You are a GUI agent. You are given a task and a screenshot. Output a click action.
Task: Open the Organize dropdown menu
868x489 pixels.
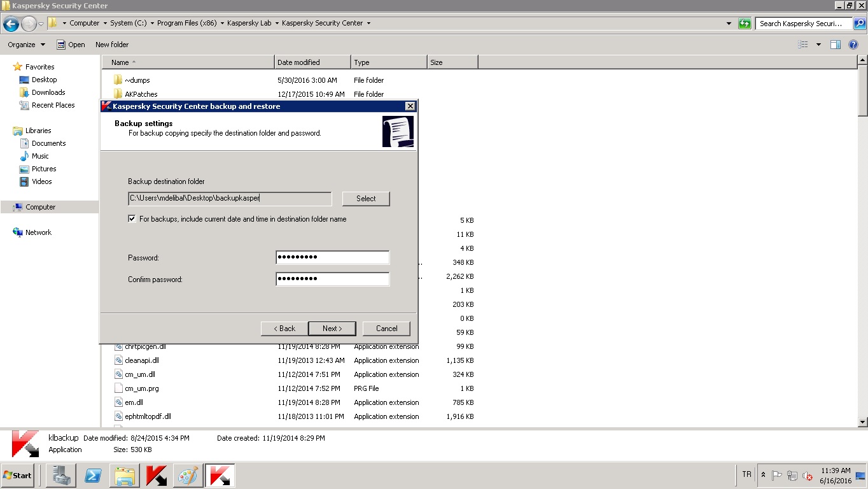tap(26, 45)
